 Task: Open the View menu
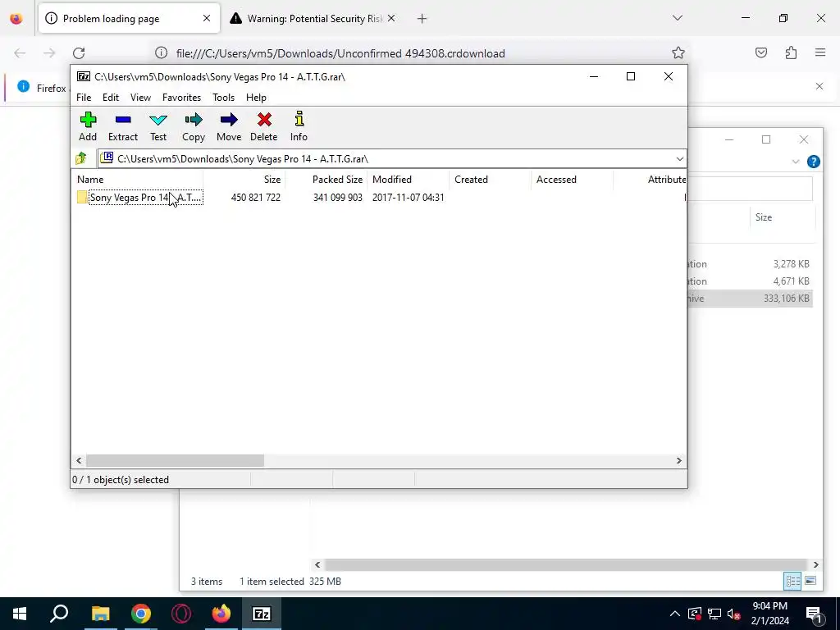(x=140, y=98)
